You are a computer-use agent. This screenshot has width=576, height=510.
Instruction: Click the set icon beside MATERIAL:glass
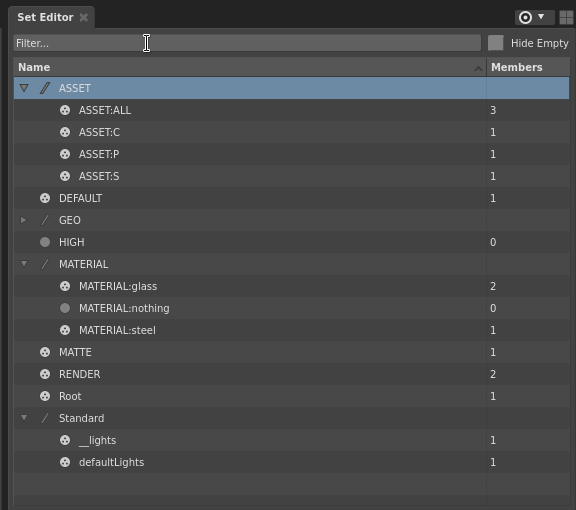pyautogui.click(x=65, y=286)
